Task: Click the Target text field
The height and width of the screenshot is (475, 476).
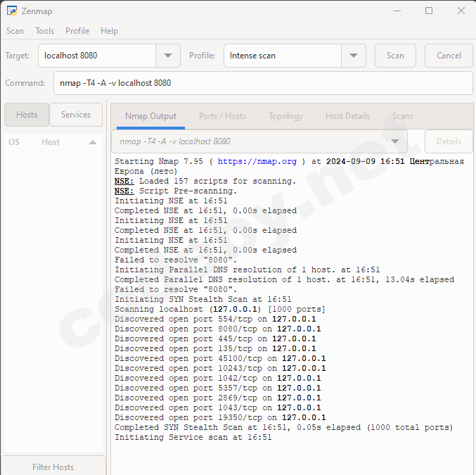Action: [x=97, y=56]
